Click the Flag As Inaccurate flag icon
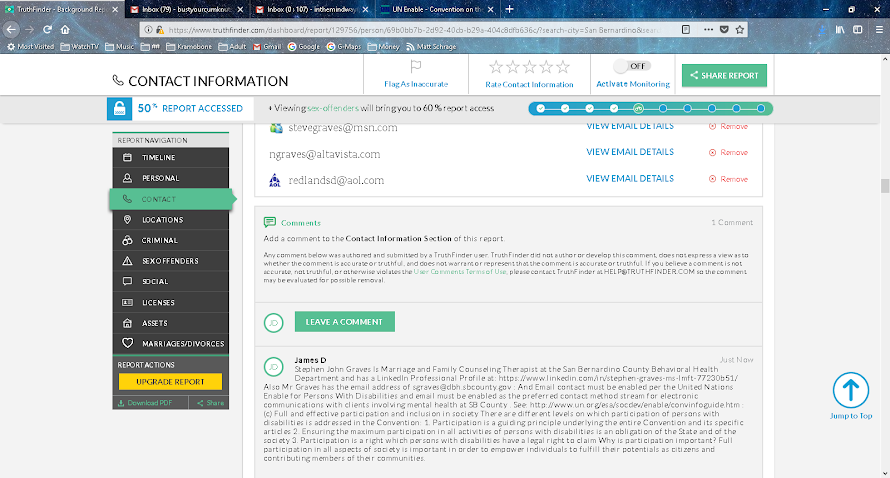Image resolution: width=890 pixels, height=478 pixels. tap(415, 67)
